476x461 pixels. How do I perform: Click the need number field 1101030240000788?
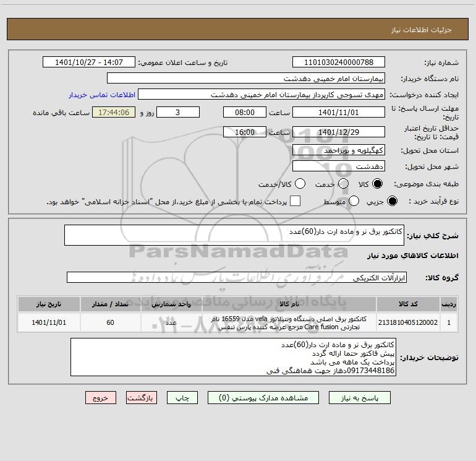click(x=339, y=62)
